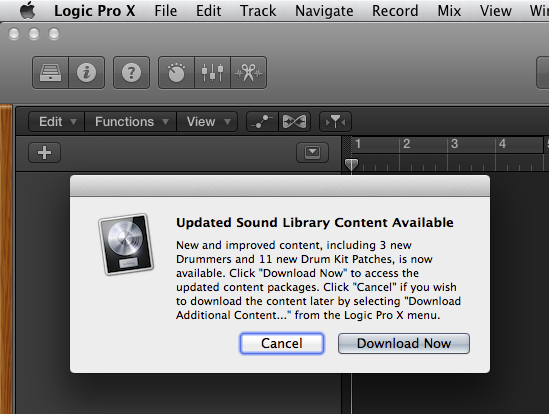Click the playhead marker in the ruler
Screen dimensions: 549x414
tap(351, 164)
